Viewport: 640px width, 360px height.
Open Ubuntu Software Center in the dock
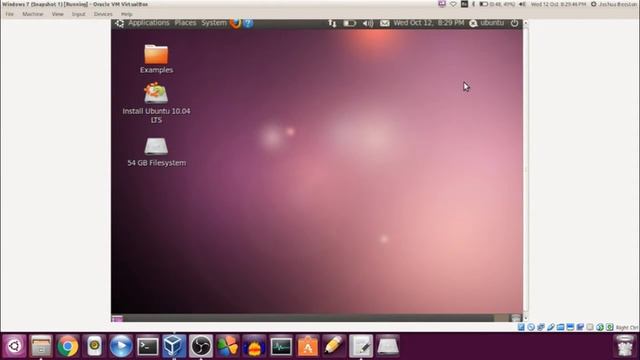pyautogui.click(x=308, y=346)
